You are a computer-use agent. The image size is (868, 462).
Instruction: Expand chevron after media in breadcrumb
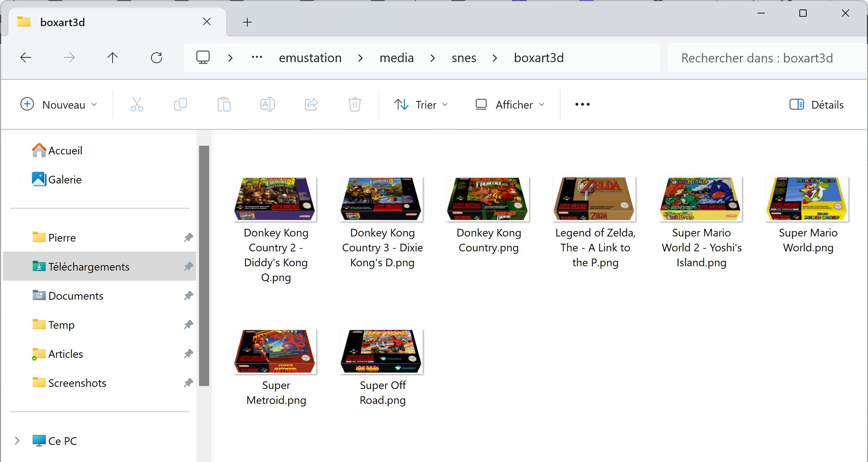pyautogui.click(x=433, y=58)
